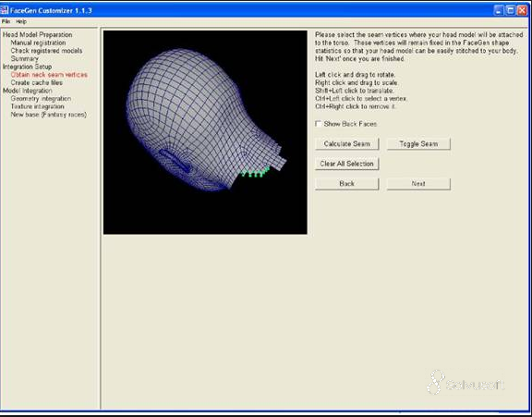Select the Summary step
The image size is (532, 417).
coord(24,59)
